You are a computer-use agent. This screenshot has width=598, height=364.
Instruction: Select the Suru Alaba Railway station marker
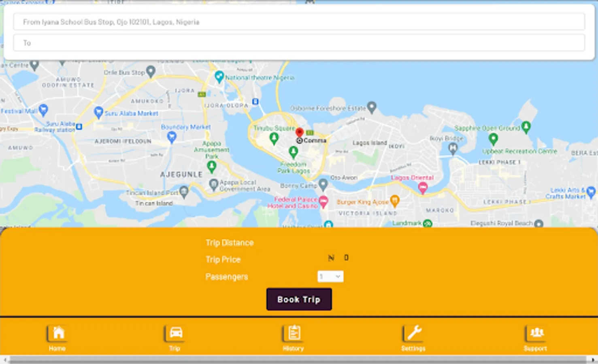coord(79,127)
